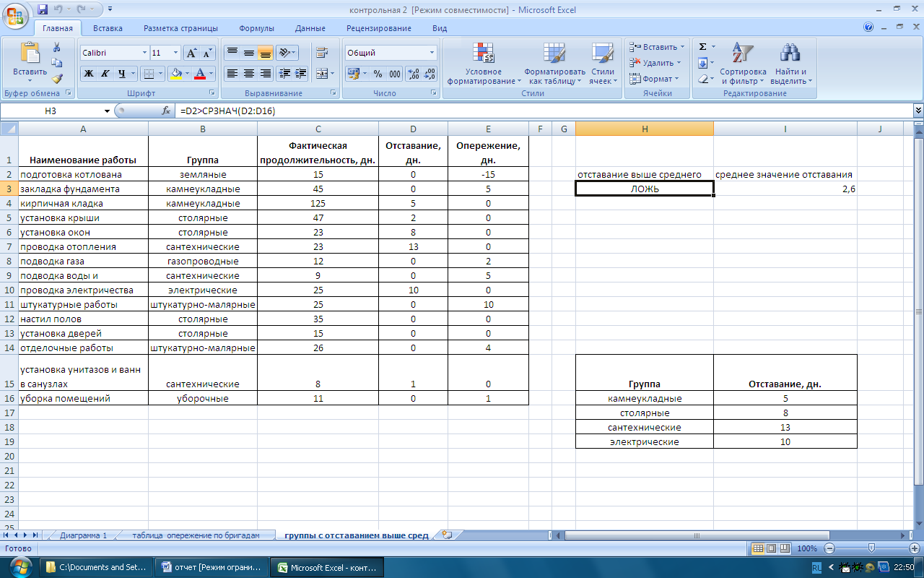The width and height of the screenshot is (924, 578).
Task: Click the AutoSum sigma icon
Action: [702, 47]
